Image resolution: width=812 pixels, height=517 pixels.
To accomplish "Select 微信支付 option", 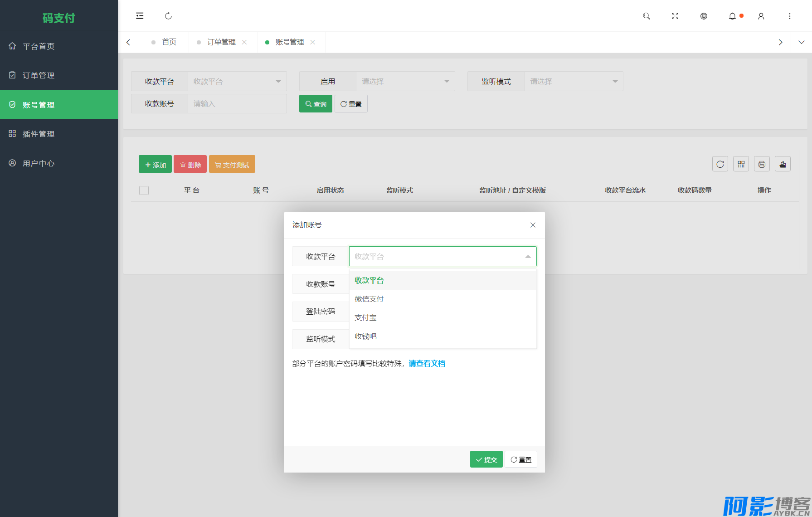I will pos(442,299).
